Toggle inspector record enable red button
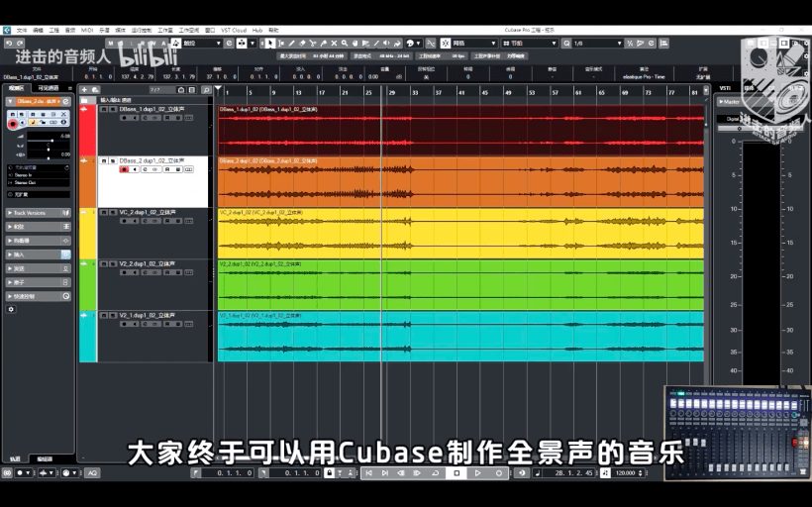 point(13,123)
